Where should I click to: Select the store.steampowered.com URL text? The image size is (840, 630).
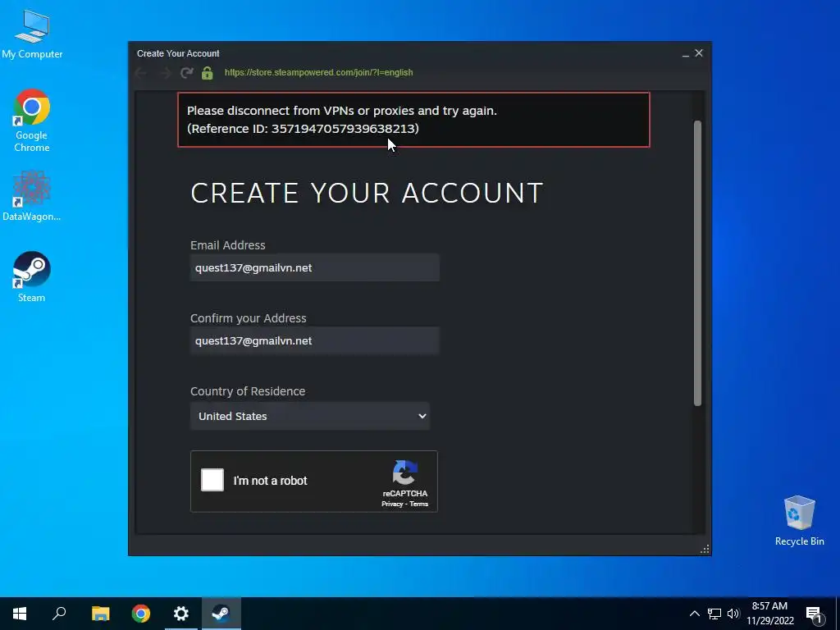pos(319,72)
